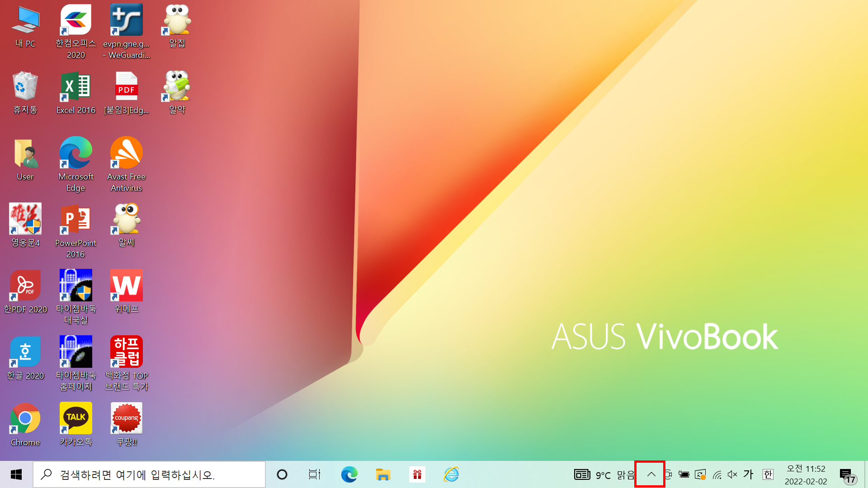Select the 알약 desktop shortcut
The width and height of the screenshot is (868, 488).
coord(177,93)
